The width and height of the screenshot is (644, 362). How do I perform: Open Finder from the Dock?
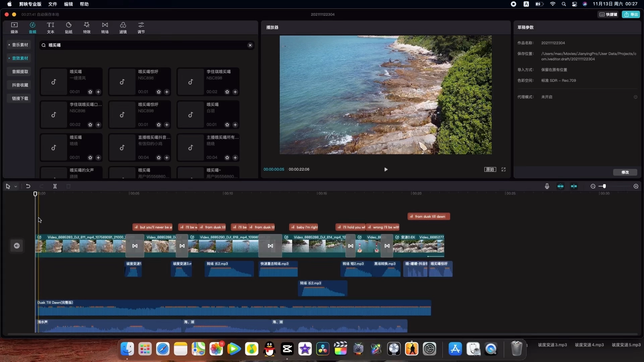(x=127, y=349)
